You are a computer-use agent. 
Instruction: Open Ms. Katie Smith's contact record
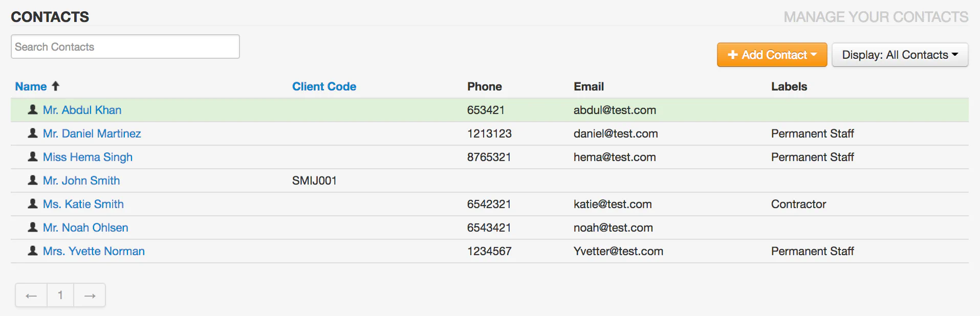tap(83, 204)
